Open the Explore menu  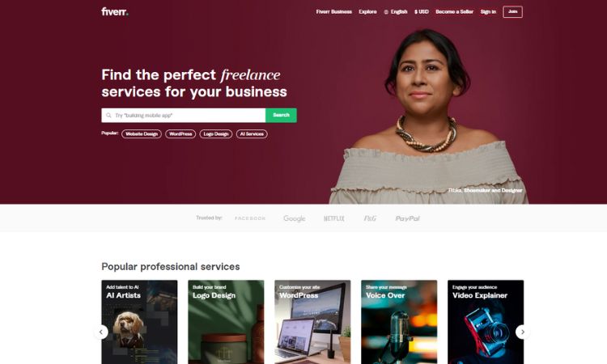pos(367,12)
